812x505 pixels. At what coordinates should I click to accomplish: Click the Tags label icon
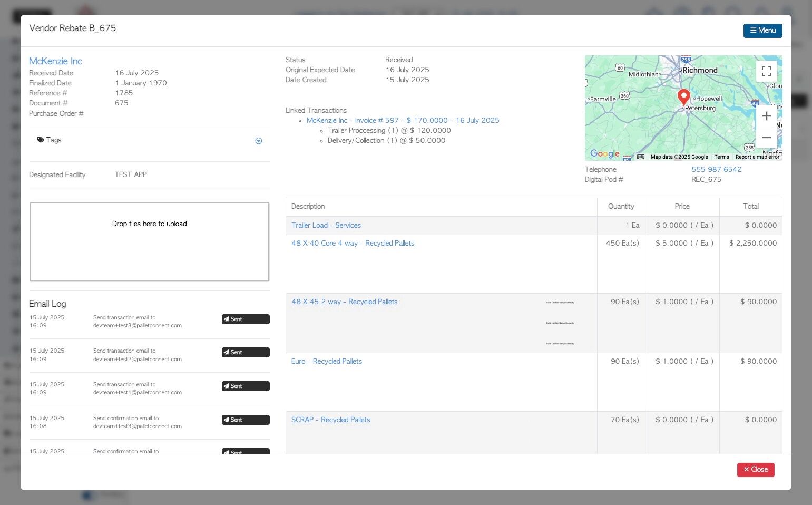[x=41, y=140]
